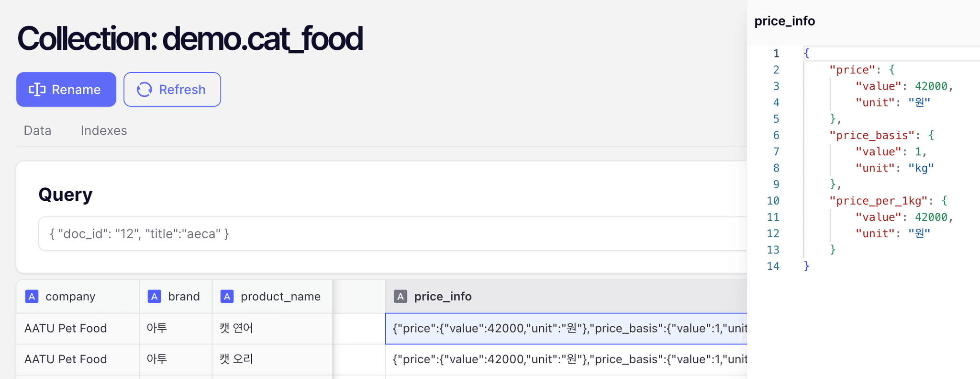Click the price_info column type icon
Image resolution: width=980 pixels, height=379 pixels.
(401, 297)
